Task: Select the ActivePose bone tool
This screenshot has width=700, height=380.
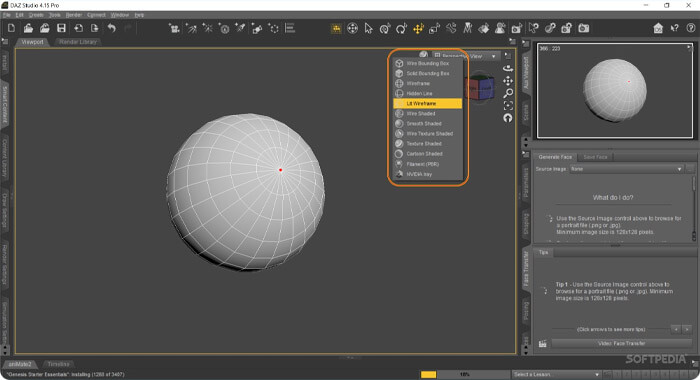Action: point(451,29)
